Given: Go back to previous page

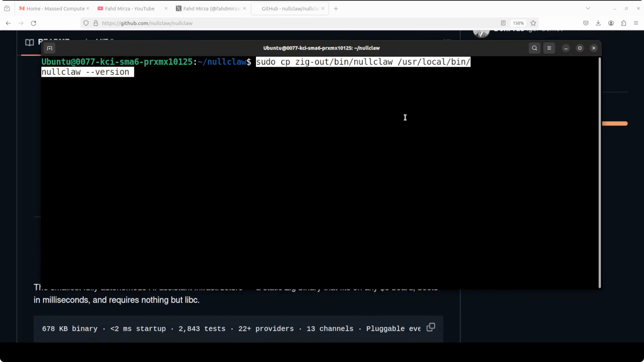Looking at the screenshot, I should click(8, 23).
